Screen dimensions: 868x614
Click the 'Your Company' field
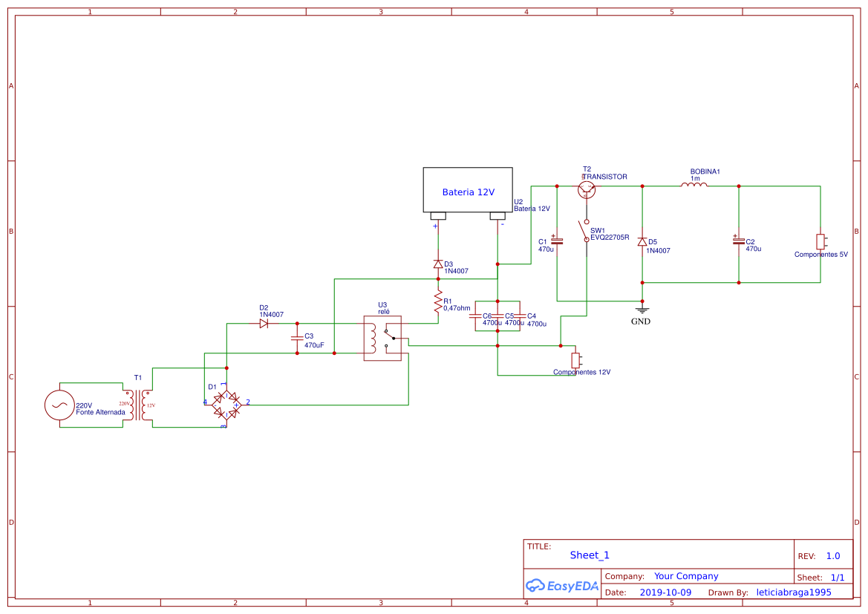pyautogui.click(x=686, y=576)
